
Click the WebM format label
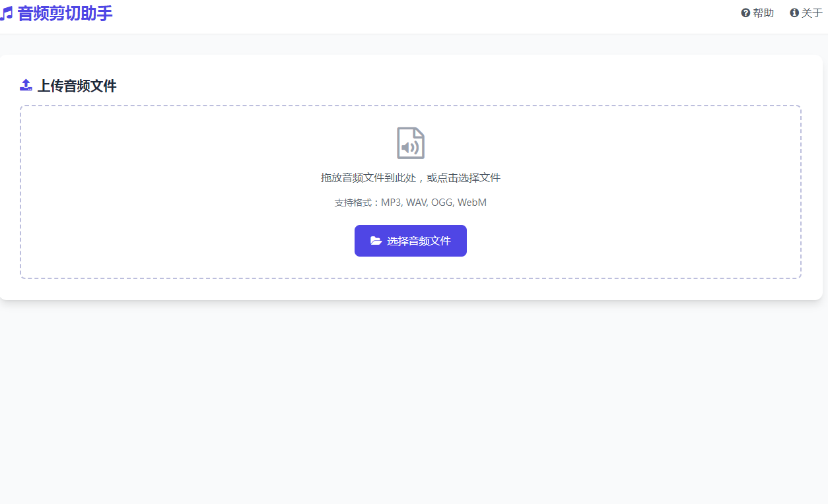(471, 202)
